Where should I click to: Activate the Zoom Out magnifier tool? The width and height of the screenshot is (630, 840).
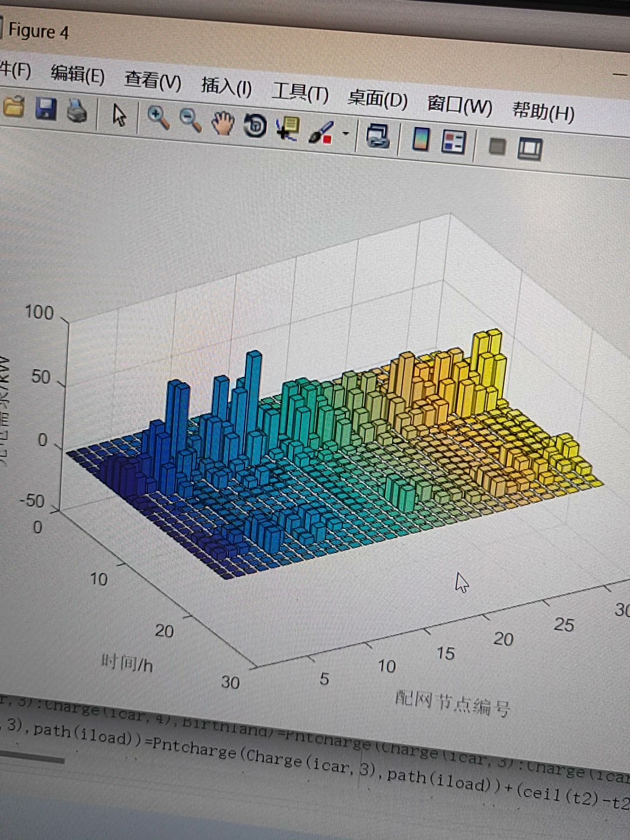[190, 120]
